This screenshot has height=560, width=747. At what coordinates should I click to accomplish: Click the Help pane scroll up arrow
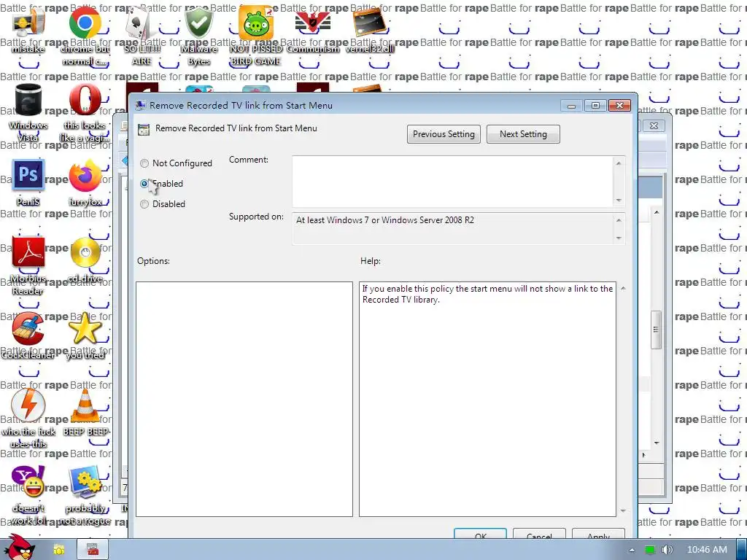tap(623, 289)
